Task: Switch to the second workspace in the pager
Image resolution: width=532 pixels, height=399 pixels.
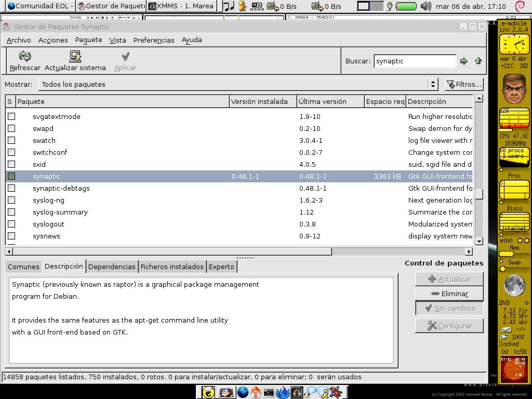Action: (377, 6)
